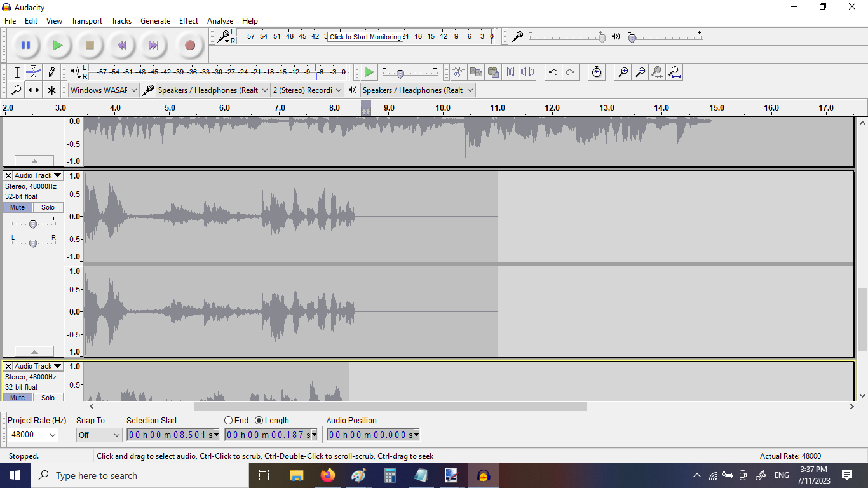Screen dimensions: 868x488
Task: Toggle Mute on the middle Audio Track
Action: pos(18,207)
